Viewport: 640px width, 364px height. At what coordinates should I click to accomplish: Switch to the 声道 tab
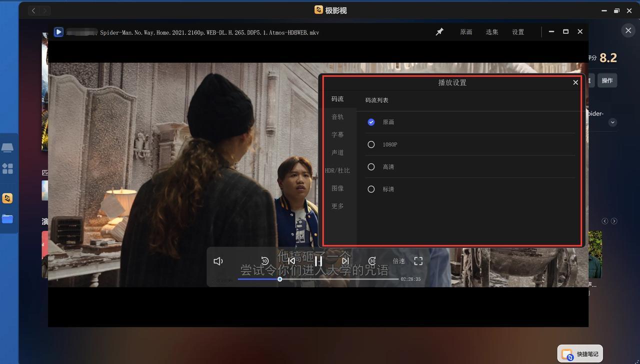[337, 152]
